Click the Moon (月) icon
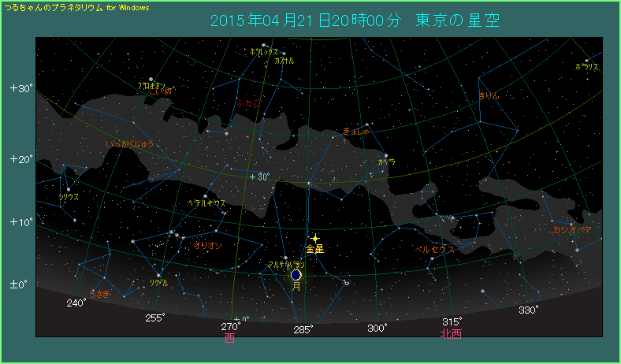Screen dimensions: 621x364 point(296,275)
